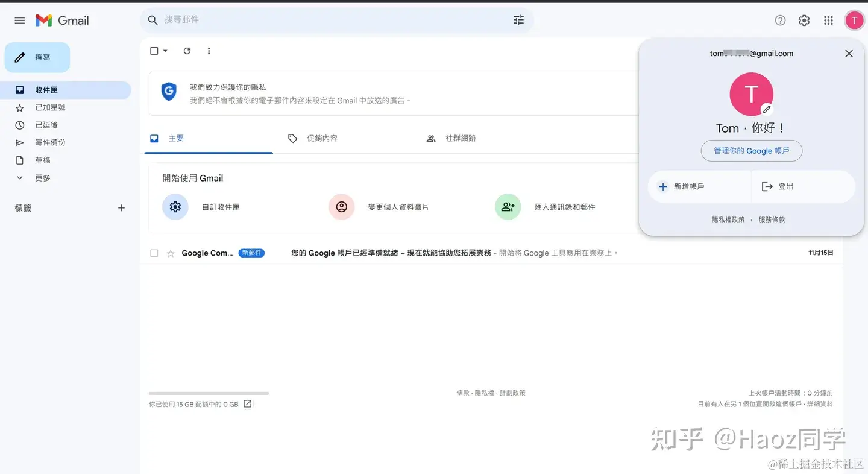The width and height of the screenshot is (868, 474).
Task: Click the Gmail logo
Action: [x=62, y=21]
